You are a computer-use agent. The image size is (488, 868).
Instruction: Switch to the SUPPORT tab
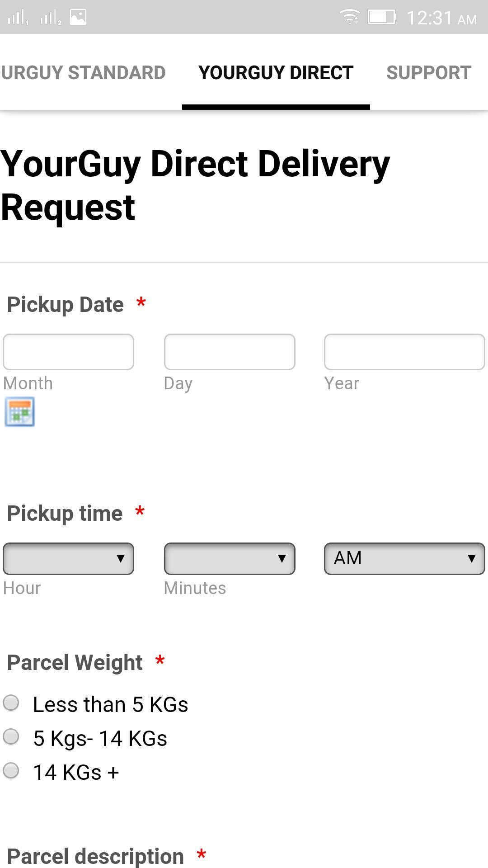pos(428,72)
